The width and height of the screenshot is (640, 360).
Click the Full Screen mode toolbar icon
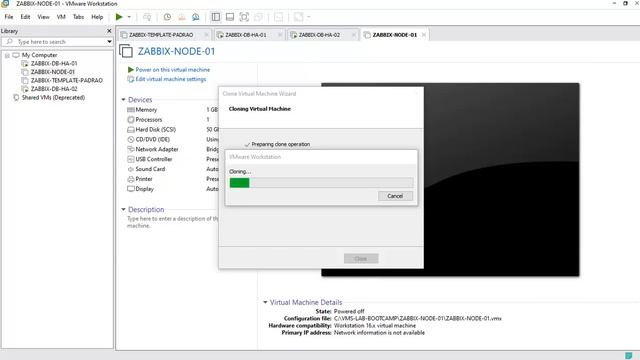(x=244, y=17)
